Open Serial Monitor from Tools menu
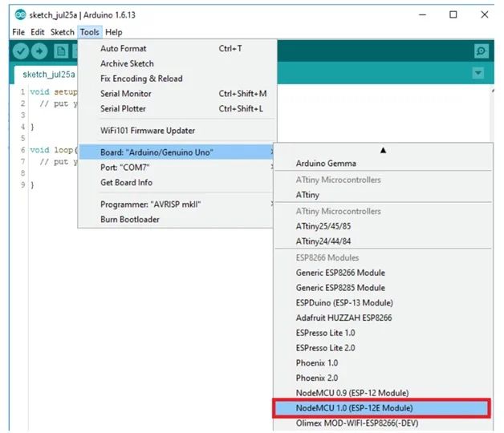 (177, 94)
